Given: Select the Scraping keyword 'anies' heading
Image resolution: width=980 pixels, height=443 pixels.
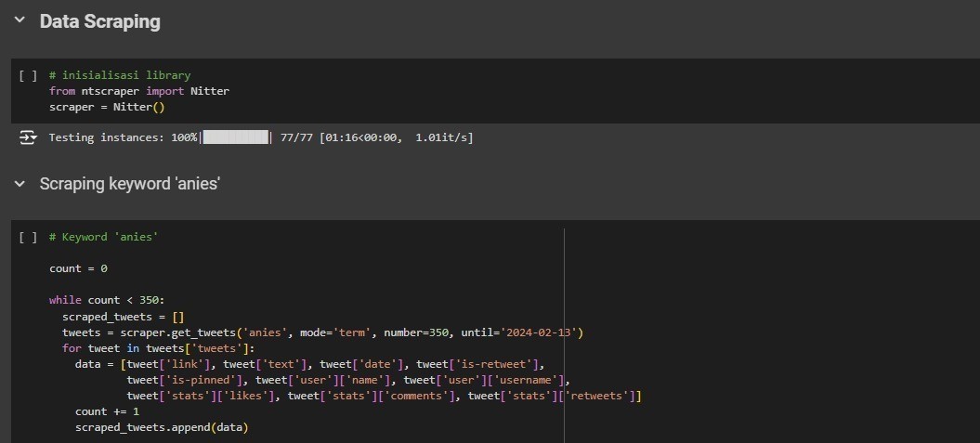Looking at the screenshot, I should 130,184.
